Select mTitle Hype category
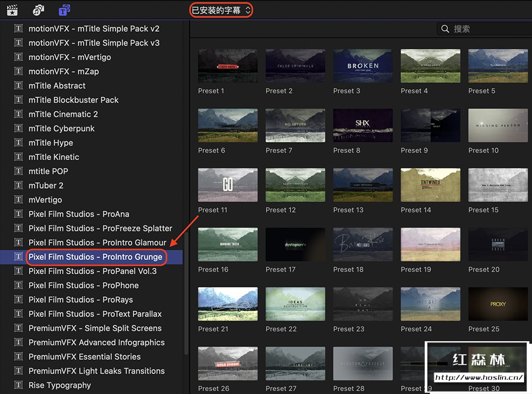Screen dimensions: 532x394 51,142
